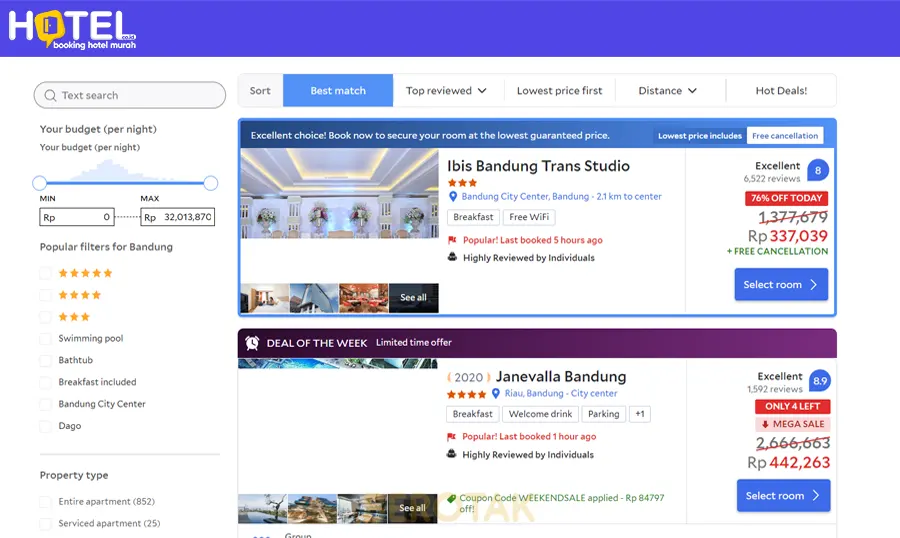The image size is (900, 538).
Task: Check the Dago area filter
Action: [45, 426]
